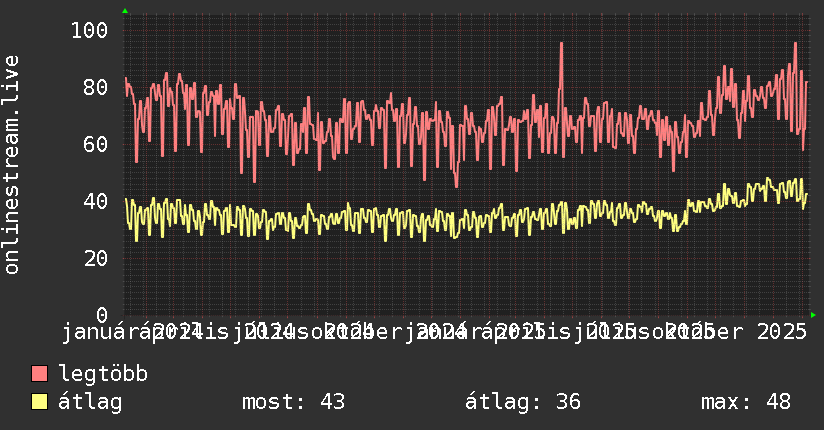Click the 'átlag: 36' statistic value
824x430 pixels.
coord(523,402)
